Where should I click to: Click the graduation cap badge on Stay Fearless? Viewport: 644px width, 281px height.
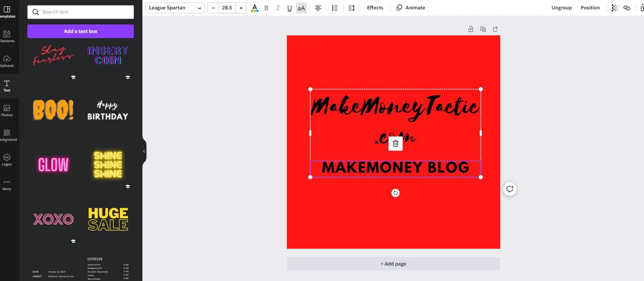click(73, 77)
